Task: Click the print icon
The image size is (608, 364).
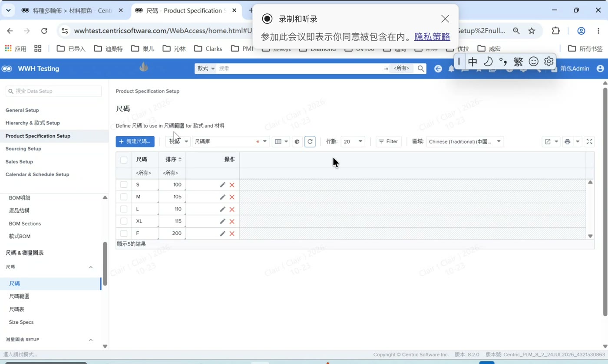Action: coord(567,141)
